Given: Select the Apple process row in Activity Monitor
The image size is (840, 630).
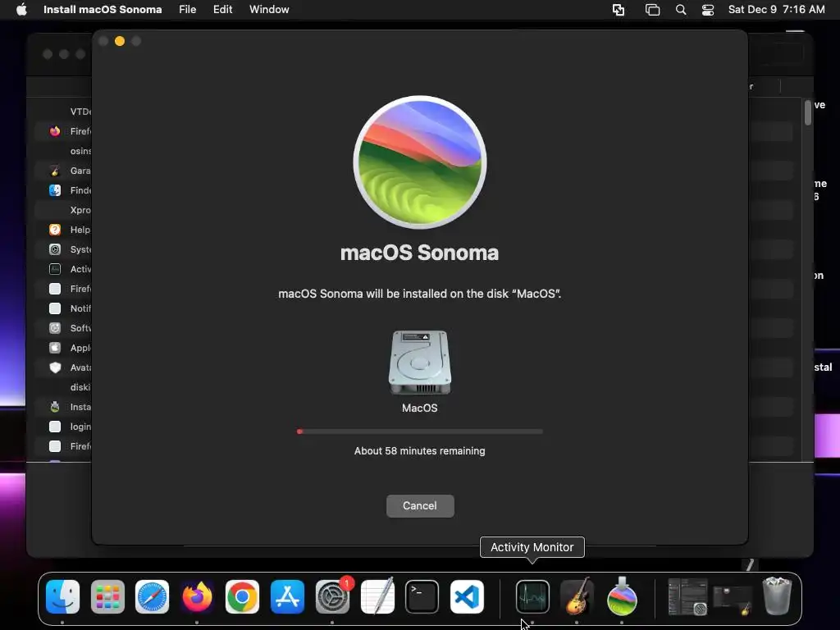Looking at the screenshot, I should click(63, 348).
